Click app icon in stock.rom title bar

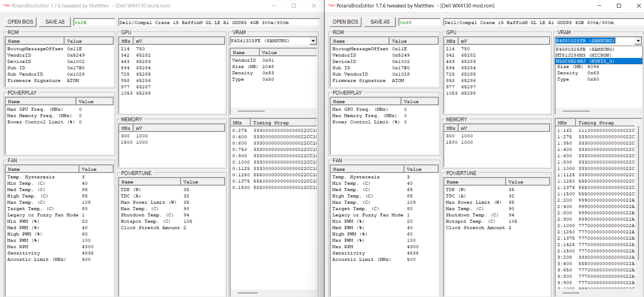[x=6, y=6]
